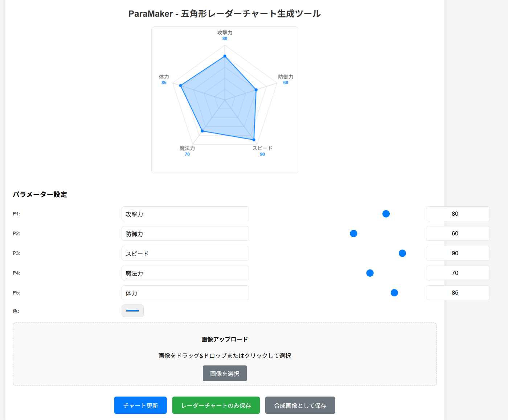Click the P2 slider handle

(354, 234)
